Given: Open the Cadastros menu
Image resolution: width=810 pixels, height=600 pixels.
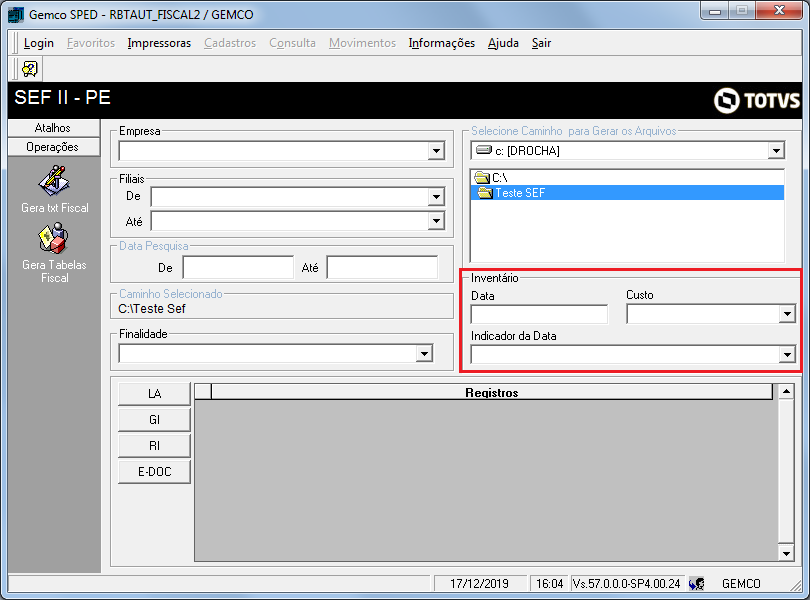Looking at the screenshot, I should [230, 43].
